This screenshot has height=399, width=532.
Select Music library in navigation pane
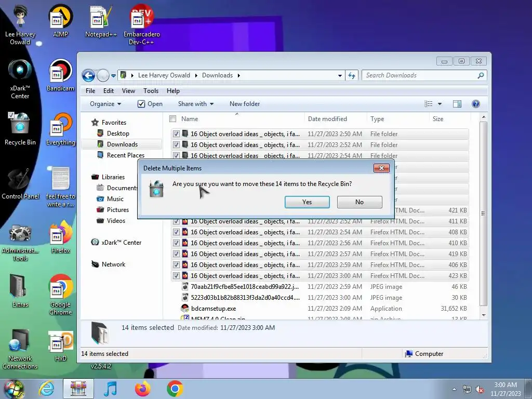click(x=115, y=199)
